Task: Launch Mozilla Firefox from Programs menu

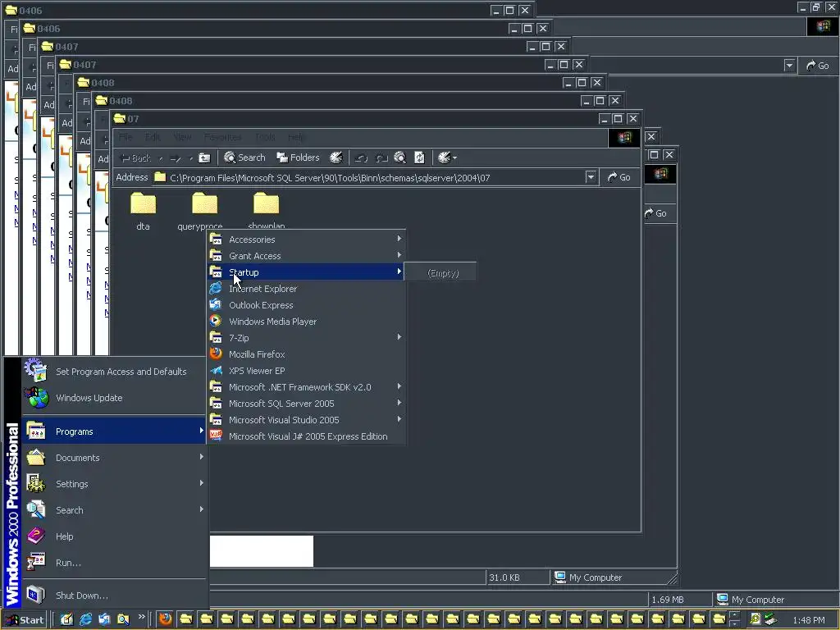Action: pyautogui.click(x=306, y=354)
